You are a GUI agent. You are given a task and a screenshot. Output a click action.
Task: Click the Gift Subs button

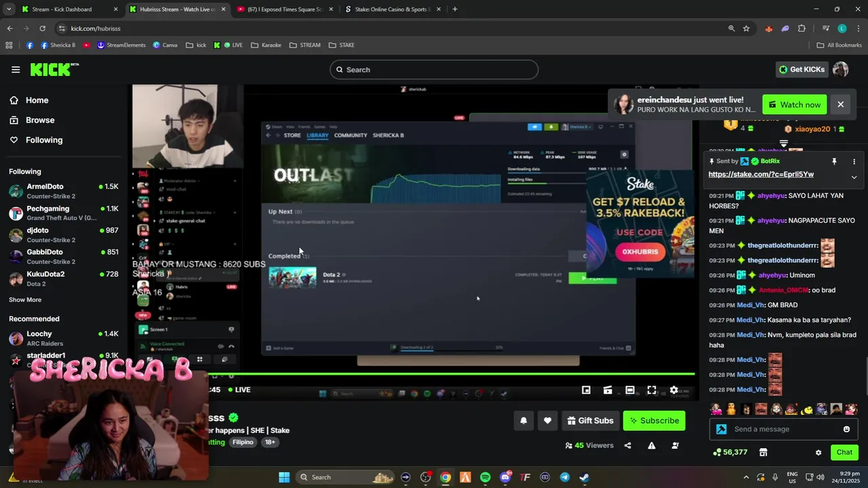(590, 421)
